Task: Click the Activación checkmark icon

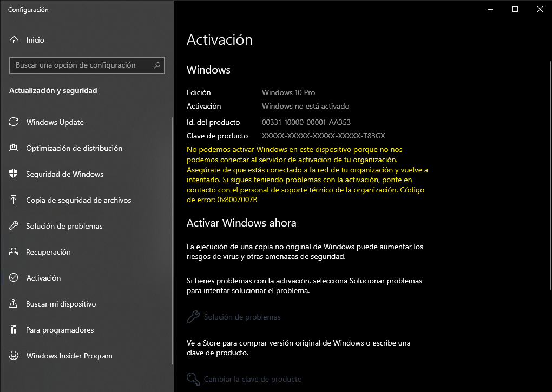Action: click(x=14, y=278)
